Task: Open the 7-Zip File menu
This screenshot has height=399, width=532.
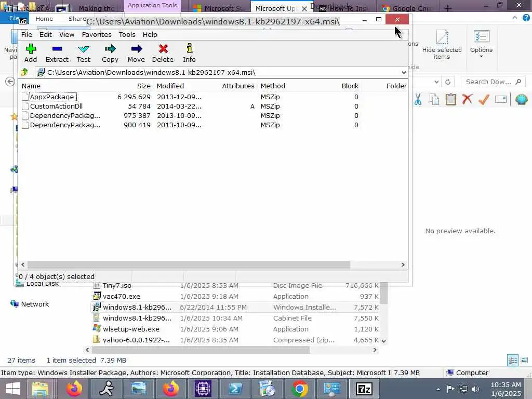Action: tap(26, 35)
